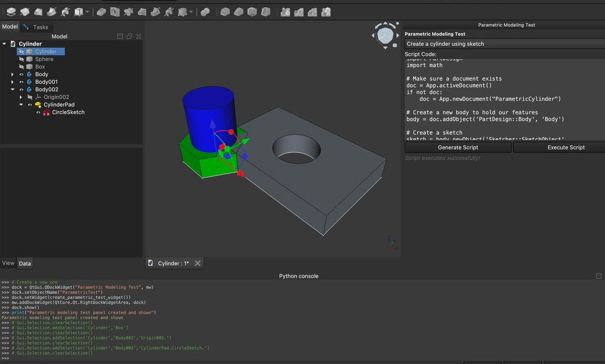Click the Pocket tool icon
The width and height of the screenshot is (605, 364).
click(101, 11)
